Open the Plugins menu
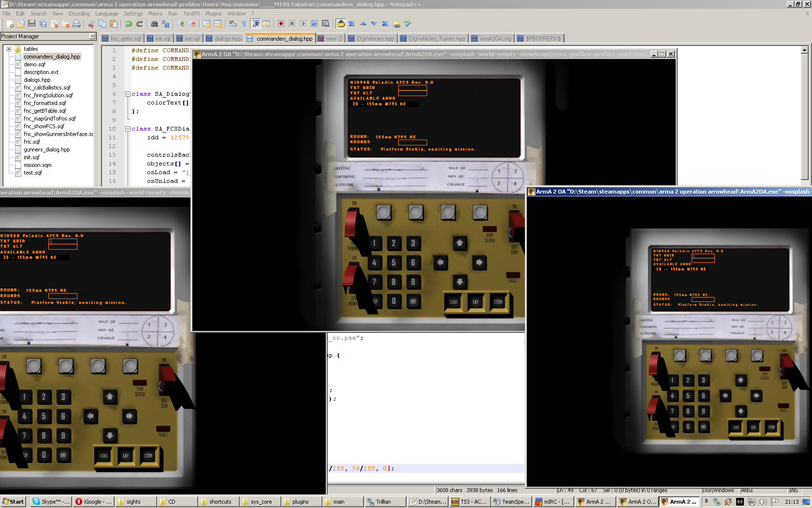The height and width of the screenshot is (508, 812). (x=213, y=14)
